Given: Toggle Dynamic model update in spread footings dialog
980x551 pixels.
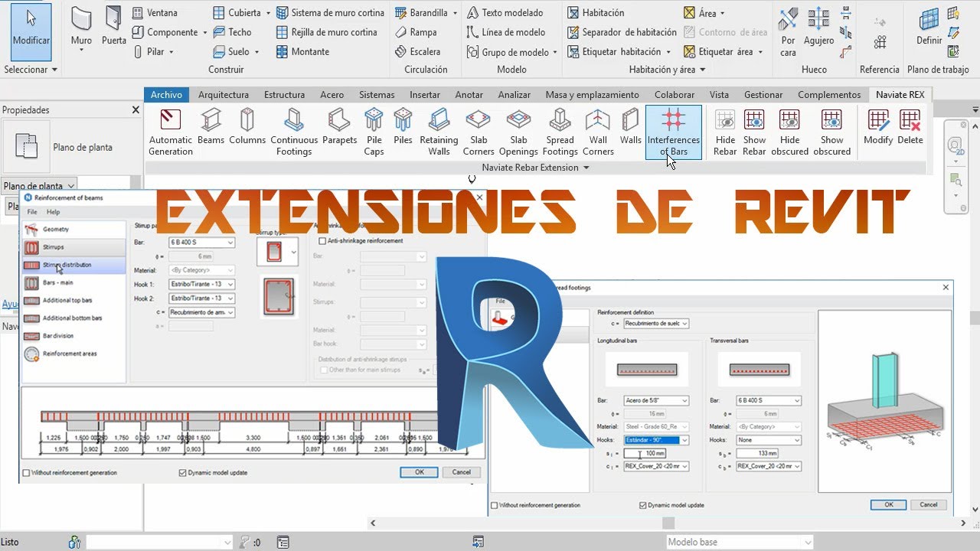Looking at the screenshot, I should [643, 505].
